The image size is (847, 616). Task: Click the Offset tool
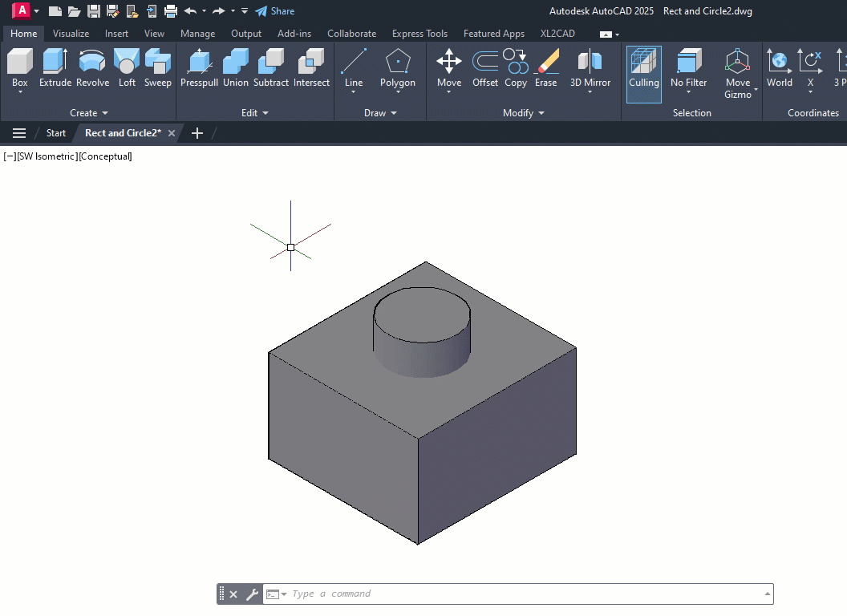[485, 67]
